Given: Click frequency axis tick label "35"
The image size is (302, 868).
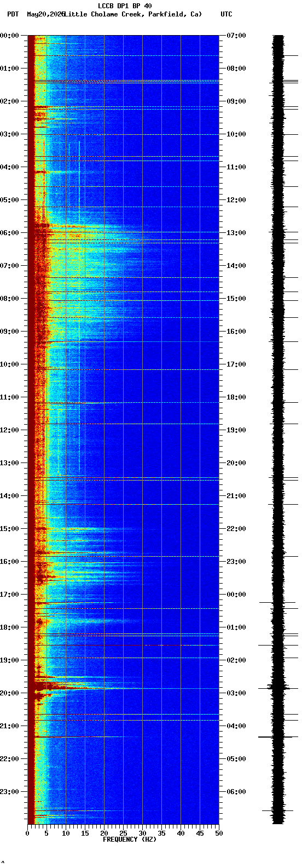Looking at the screenshot, I should (161, 833).
